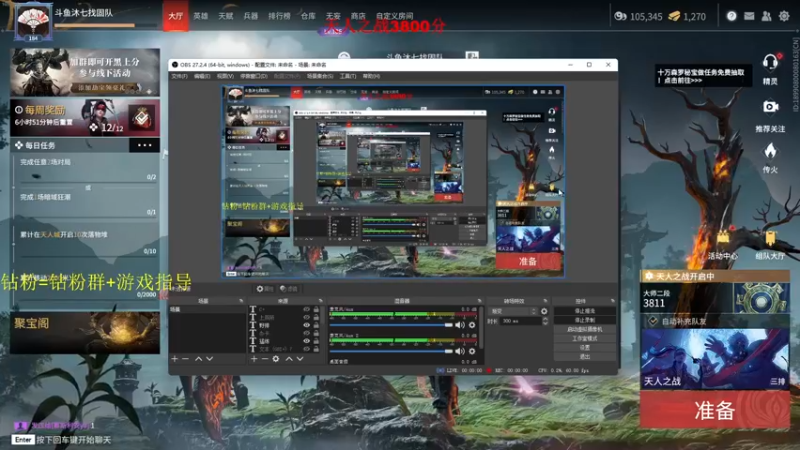
Task: Move source up in Sources panel
Action: pyautogui.click(x=289, y=359)
